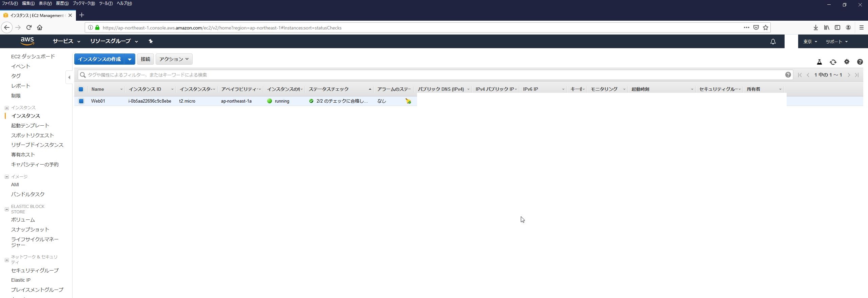Click the AWS logo home icon
Image resolution: width=868 pixels, height=298 pixels.
point(27,41)
